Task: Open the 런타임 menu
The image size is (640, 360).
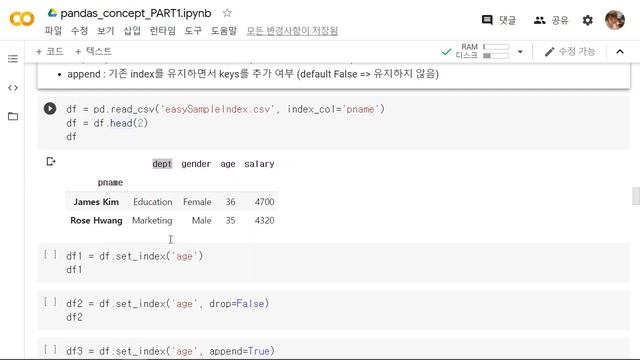Action: tap(162, 31)
